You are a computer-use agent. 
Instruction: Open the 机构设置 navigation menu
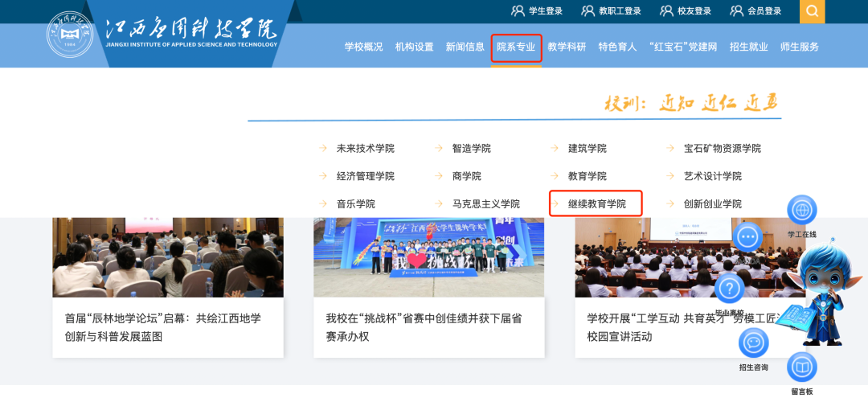(414, 47)
